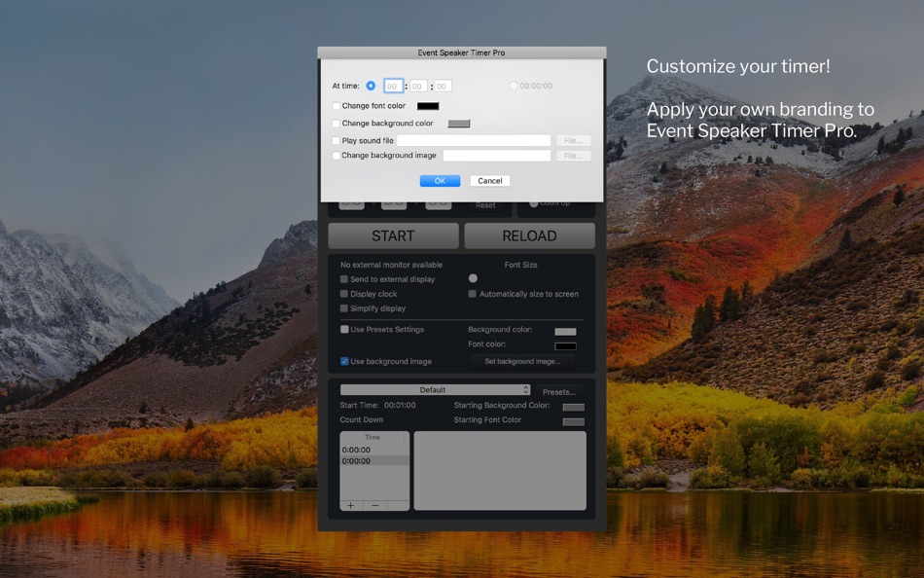Screen dimensions: 924x578
Task: Click the START button
Action: (x=393, y=235)
